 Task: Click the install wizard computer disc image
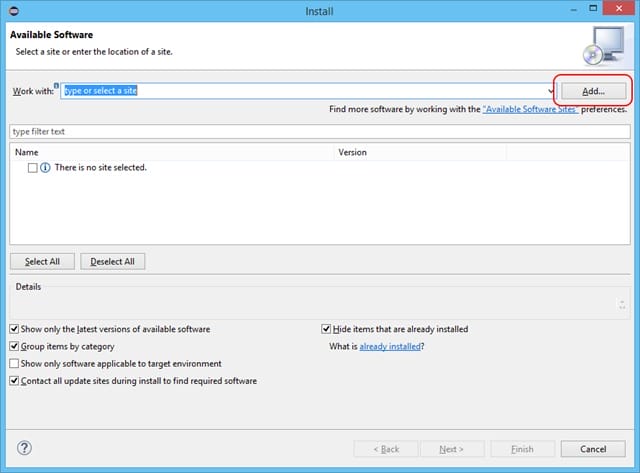(x=604, y=46)
